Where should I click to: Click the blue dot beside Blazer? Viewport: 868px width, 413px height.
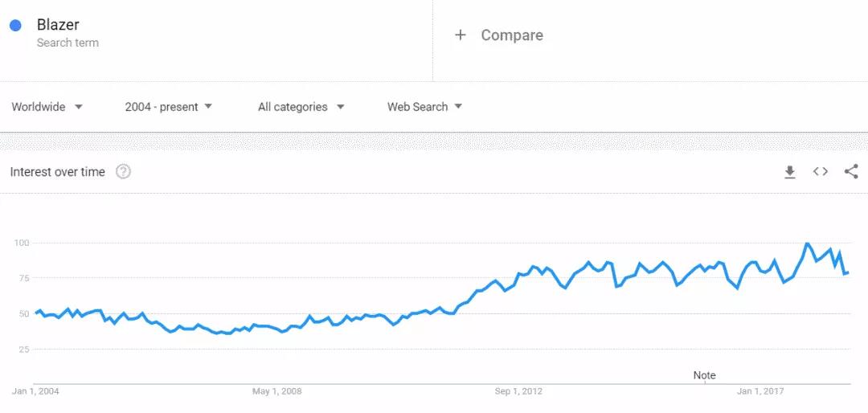(15, 26)
